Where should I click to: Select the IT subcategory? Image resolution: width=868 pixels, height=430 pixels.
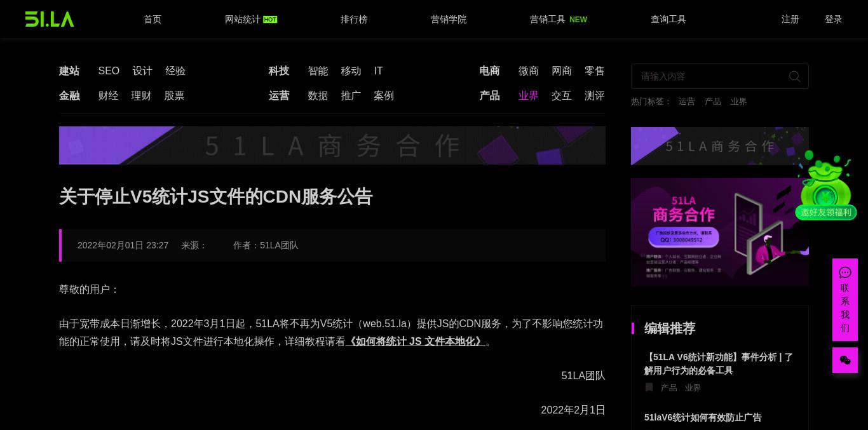(x=379, y=71)
